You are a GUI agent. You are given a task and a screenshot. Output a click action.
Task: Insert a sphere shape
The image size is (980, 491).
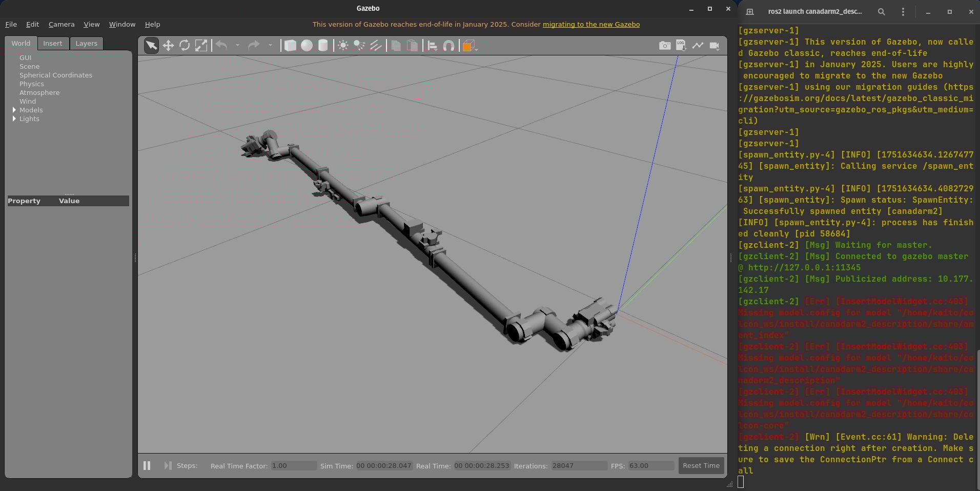tap(307, 46)
